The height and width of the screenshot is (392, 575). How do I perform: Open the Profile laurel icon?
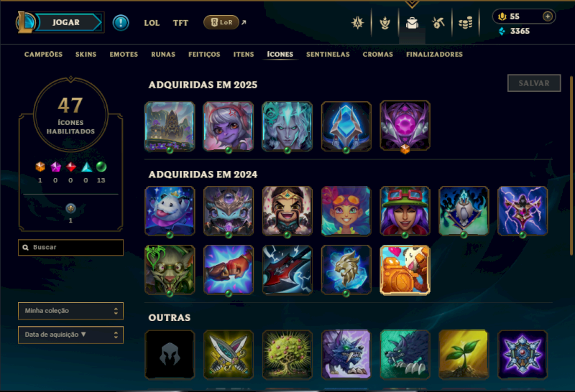pyautogui.click(x=385, y=23)
